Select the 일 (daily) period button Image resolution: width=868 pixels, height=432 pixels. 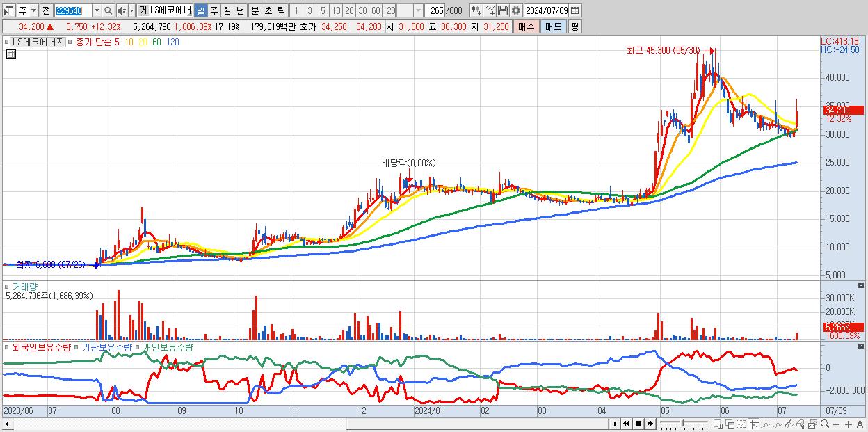200,10
